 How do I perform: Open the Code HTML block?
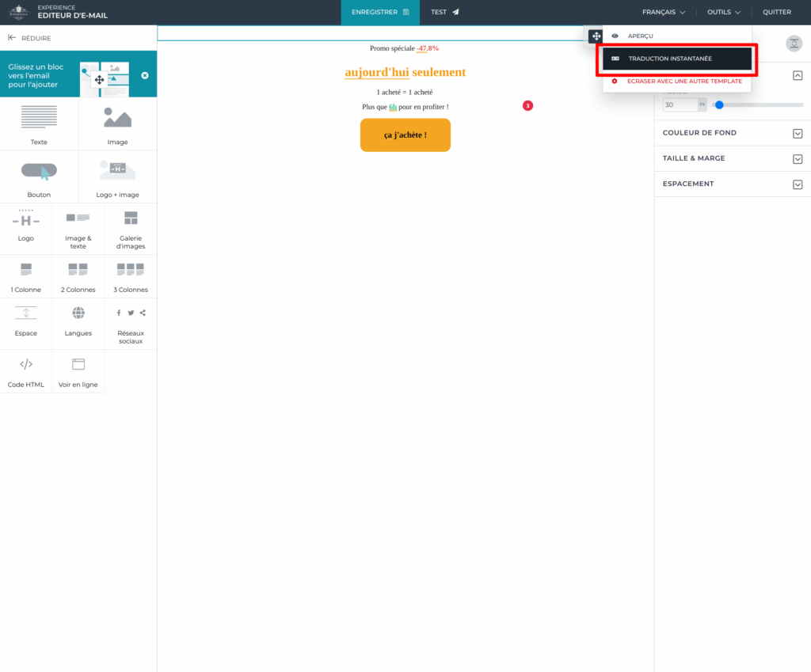click(25, 370)
